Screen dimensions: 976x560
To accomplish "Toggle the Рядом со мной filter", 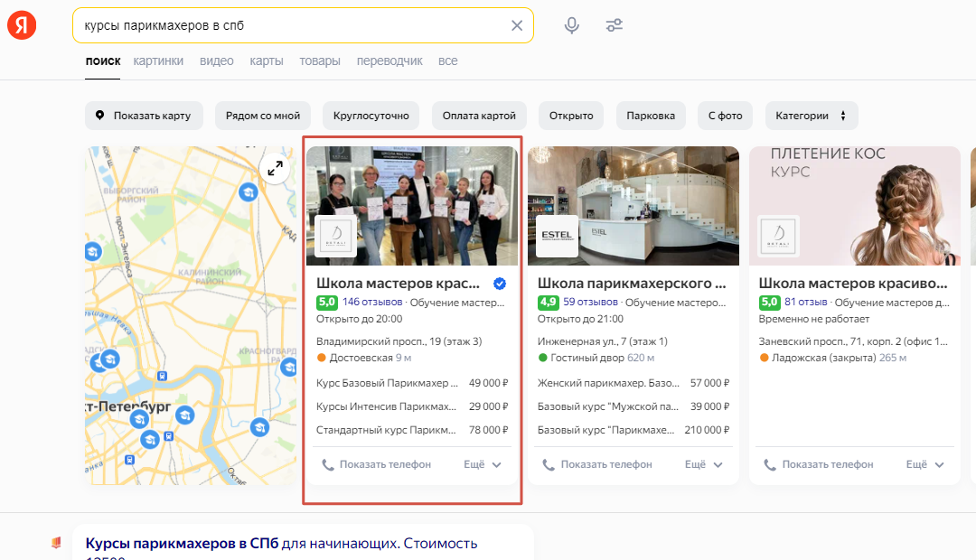I will [x=263, y=116].
